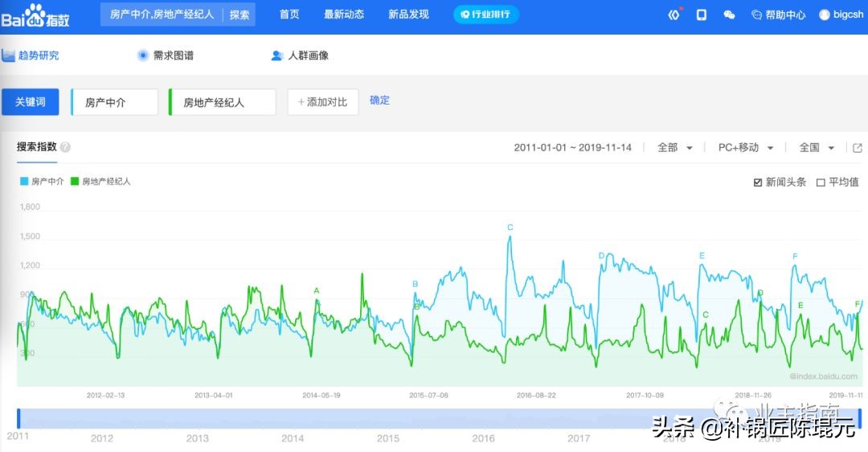Click the blue news marker D on the chart
The image size is (868, 452).
coord(601,256)
